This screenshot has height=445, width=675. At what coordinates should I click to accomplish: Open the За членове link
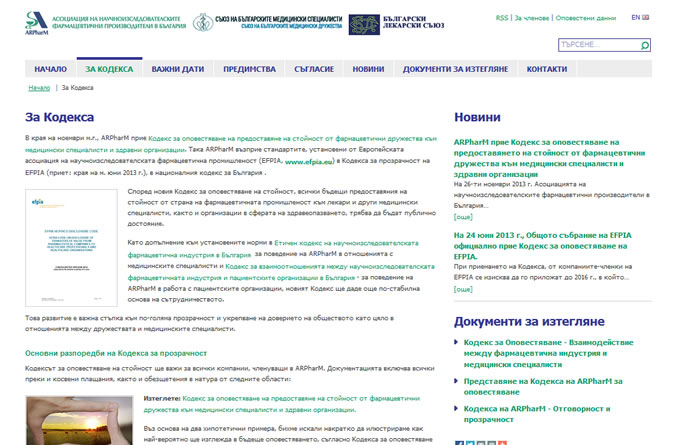click(x=532, y=18)
